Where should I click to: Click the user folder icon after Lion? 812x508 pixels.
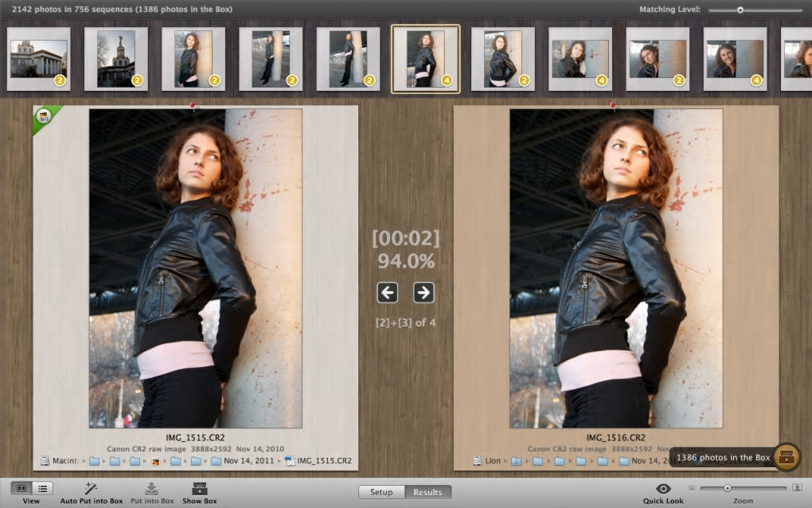click(517, 461)
